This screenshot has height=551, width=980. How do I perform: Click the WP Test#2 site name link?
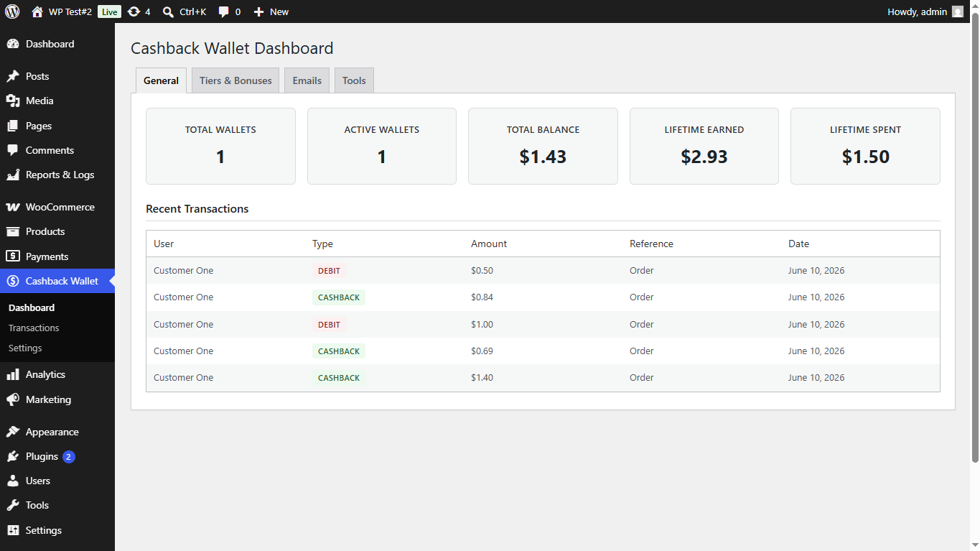pyautogui.click(x=70, y=11)
